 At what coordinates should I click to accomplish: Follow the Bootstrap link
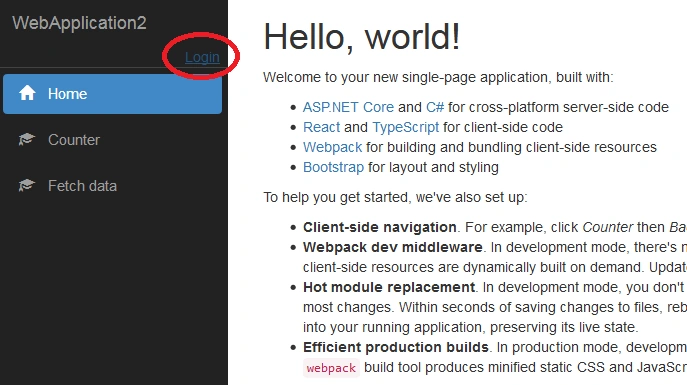pyautogui.click(x=333, y=167)
